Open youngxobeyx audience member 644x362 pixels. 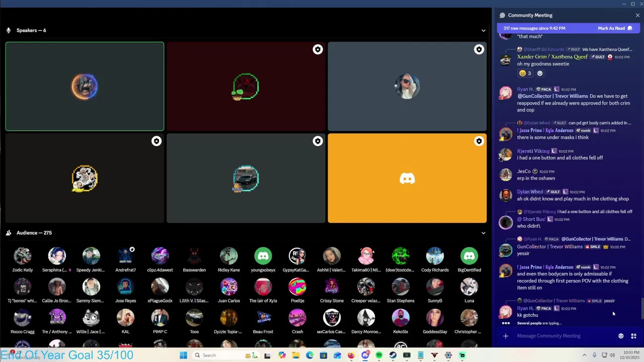[263, 256]
